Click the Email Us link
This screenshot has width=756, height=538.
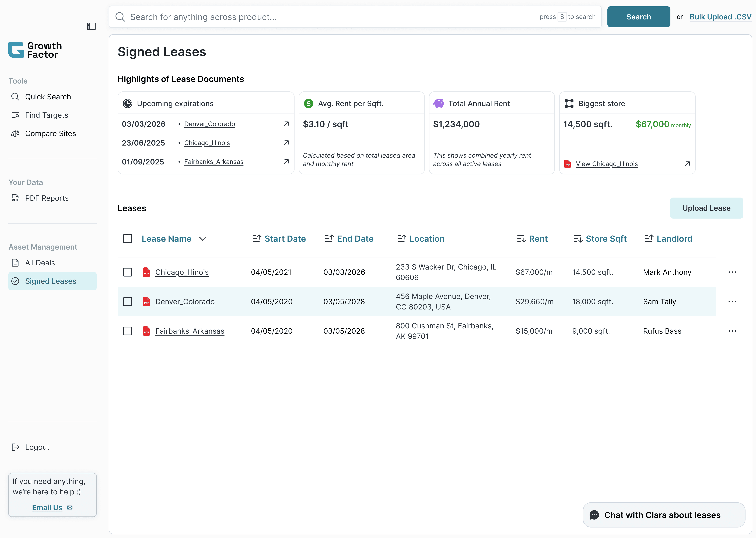point(47,508)
